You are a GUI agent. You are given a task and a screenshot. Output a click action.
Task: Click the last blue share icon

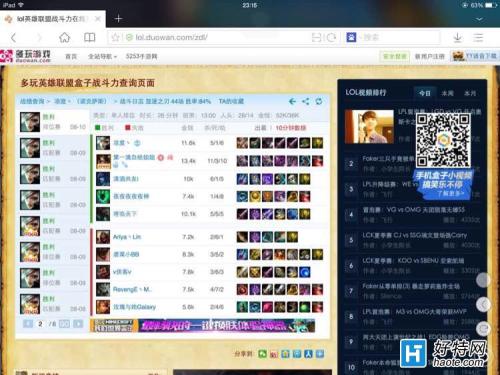pyautogui.click(x=320, y=354)
